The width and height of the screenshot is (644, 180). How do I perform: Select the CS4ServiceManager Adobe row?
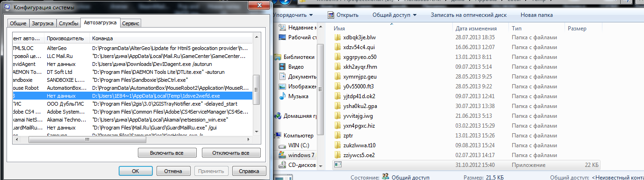point(132,111)
